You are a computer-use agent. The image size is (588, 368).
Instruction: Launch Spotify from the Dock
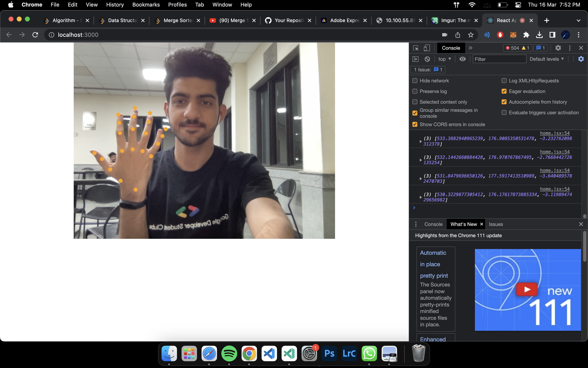tap(229, 353)
